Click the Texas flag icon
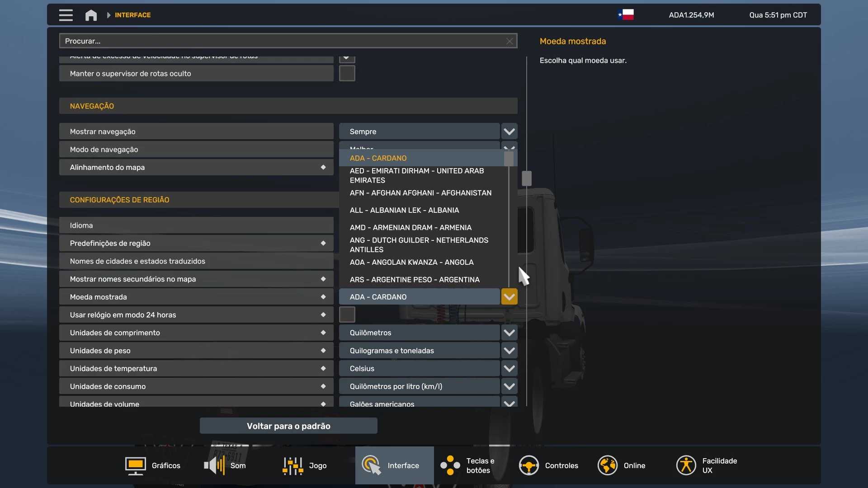868x488 pixels. point(626,15)
